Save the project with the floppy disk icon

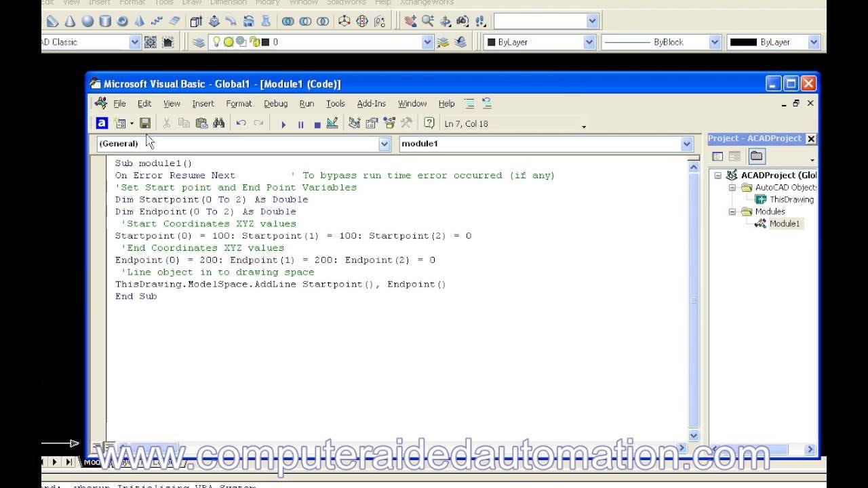coord(145,123)
